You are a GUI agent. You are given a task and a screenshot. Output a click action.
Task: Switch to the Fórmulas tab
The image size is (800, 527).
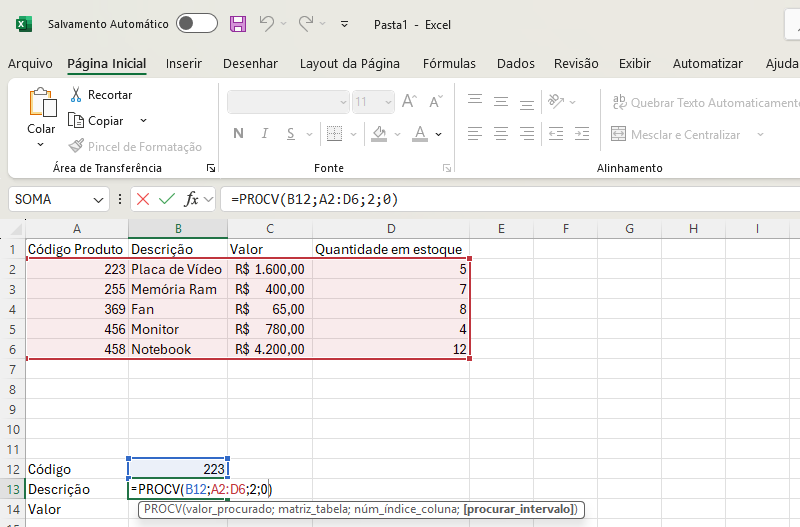click(449, 64)
